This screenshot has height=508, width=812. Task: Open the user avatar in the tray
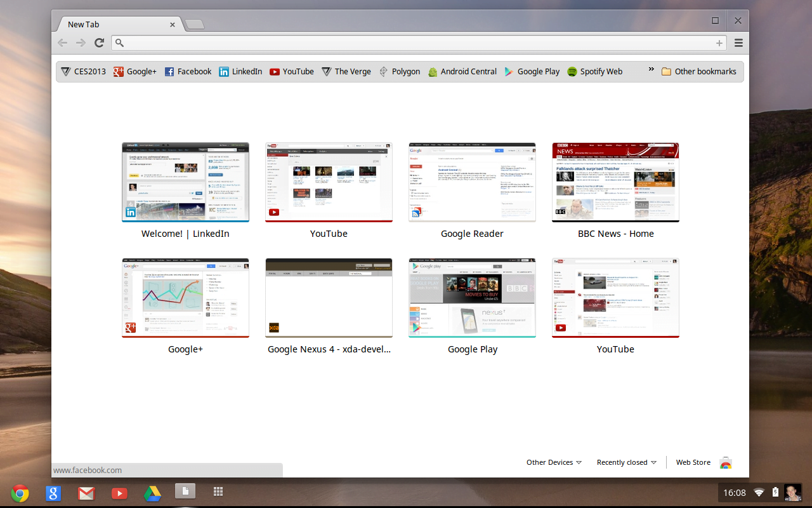point(792,492)
